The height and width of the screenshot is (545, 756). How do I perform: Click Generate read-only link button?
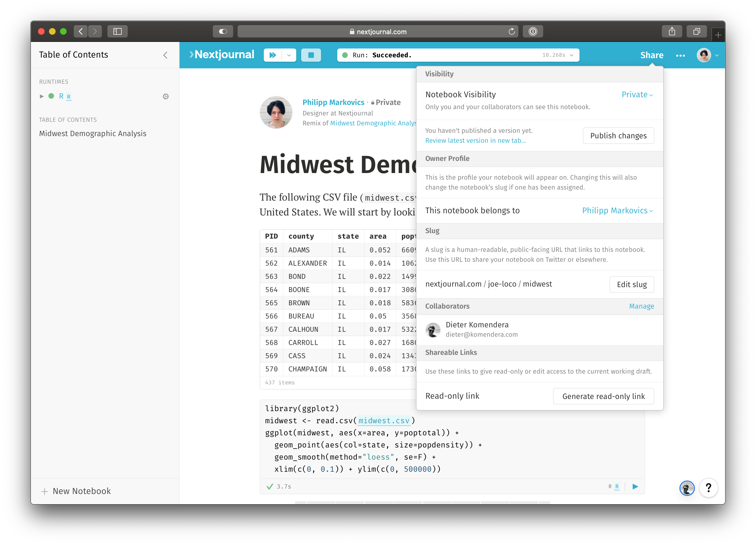pyautogui.click(x=603, y=396)
